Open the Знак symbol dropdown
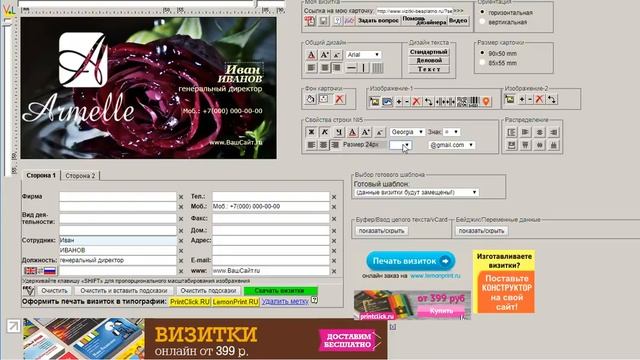 point(451,132)
